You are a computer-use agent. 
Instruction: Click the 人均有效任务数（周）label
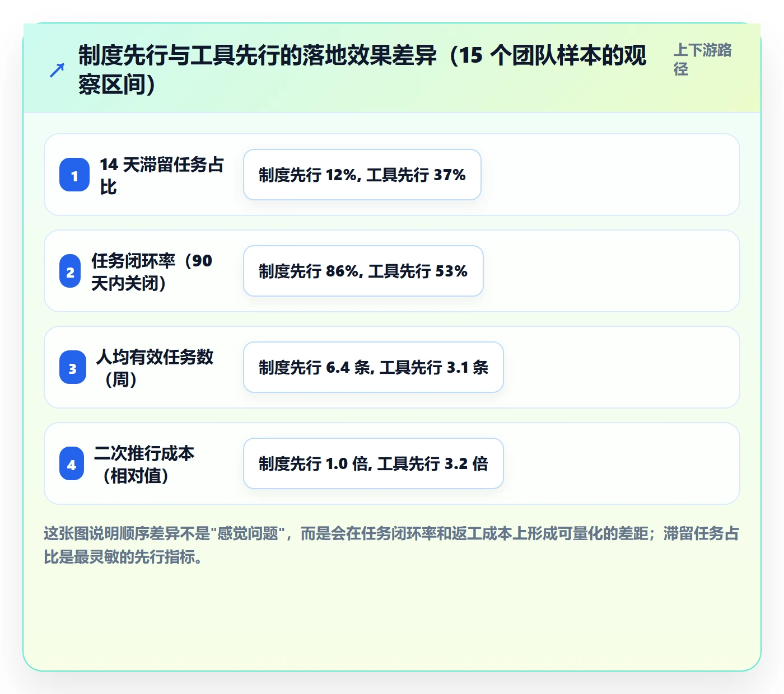point(155,368)
